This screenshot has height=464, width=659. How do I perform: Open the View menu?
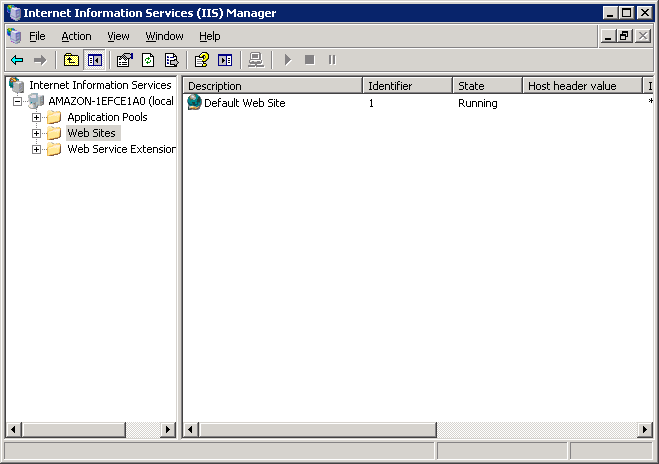pos(118,36)
